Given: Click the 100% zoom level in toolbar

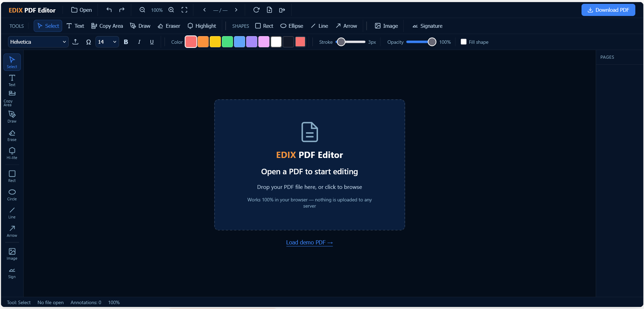Looking at the screenshot, I should [x=157, y=10].
